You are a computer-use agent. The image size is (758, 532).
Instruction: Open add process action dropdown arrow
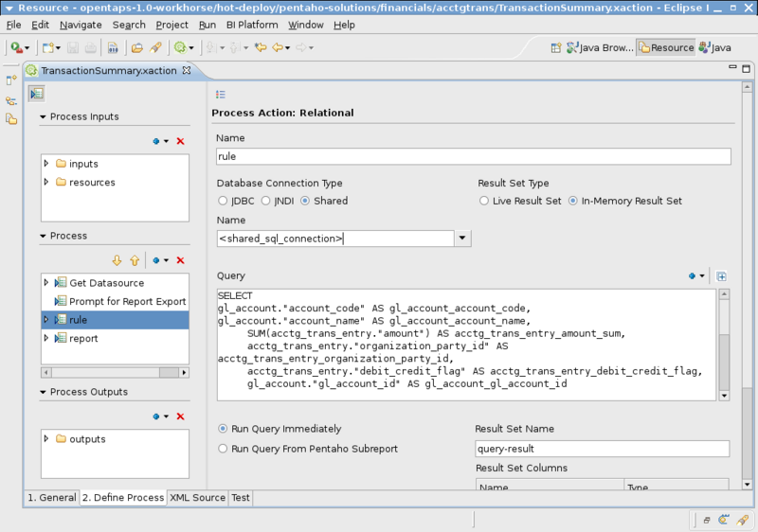(x=167, y=260)
